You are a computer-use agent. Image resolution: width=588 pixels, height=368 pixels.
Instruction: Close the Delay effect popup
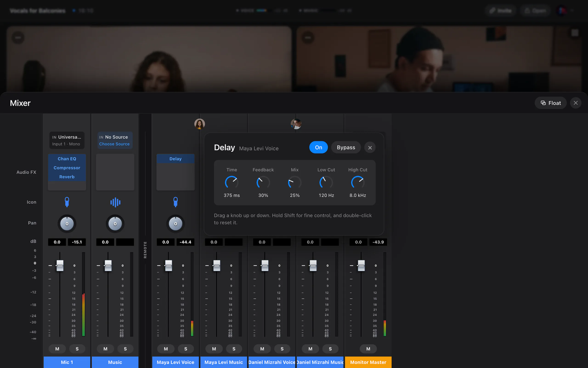(370, 147)
